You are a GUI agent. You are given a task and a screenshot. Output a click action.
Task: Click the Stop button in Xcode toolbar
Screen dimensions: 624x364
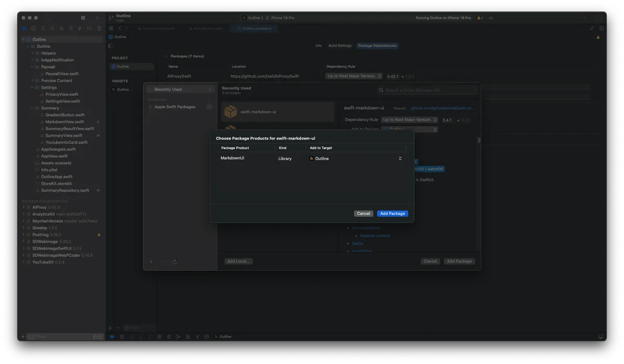83,18
